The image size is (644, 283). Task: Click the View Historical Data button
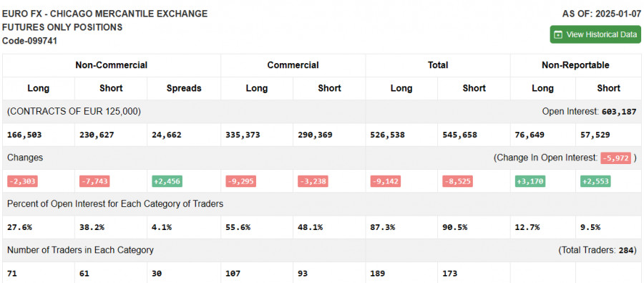(595, 34)
